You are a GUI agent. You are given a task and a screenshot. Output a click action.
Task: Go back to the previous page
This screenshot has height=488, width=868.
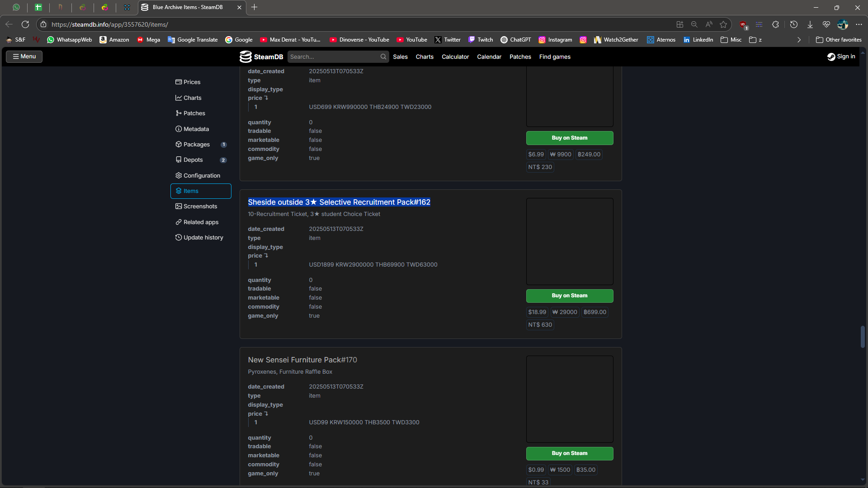[9, 24]
